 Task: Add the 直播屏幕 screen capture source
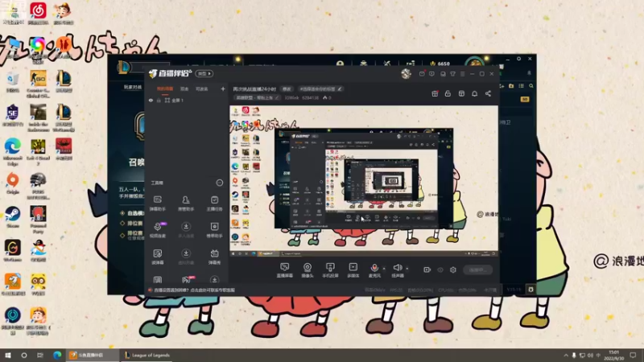[x=284, y=270]
